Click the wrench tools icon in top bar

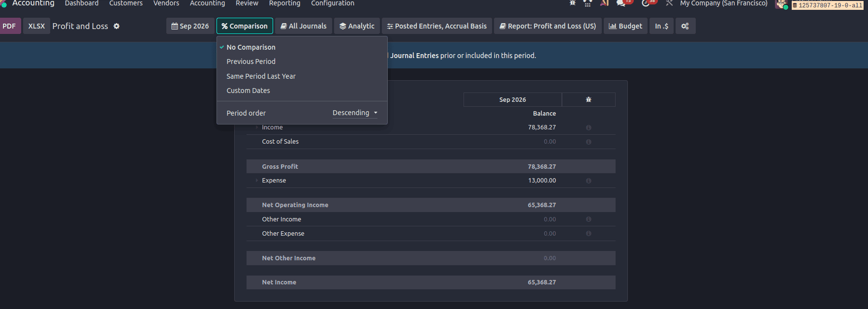pos(669,3)
